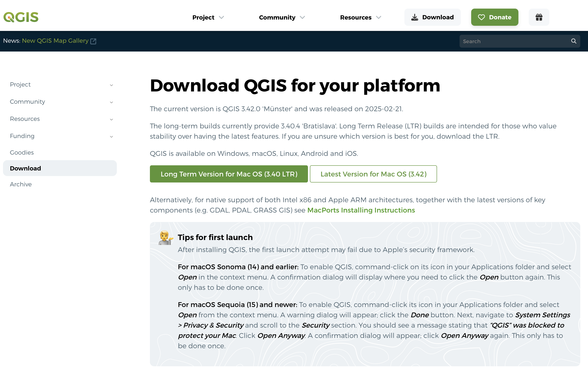588x377 pixels.
Task: Click the Tips for first launch heading
Action: pos(215,237)
